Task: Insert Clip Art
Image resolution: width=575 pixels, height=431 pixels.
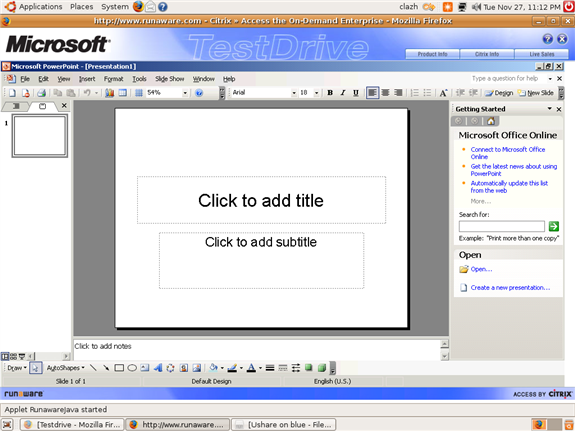Action: (184, 368)
